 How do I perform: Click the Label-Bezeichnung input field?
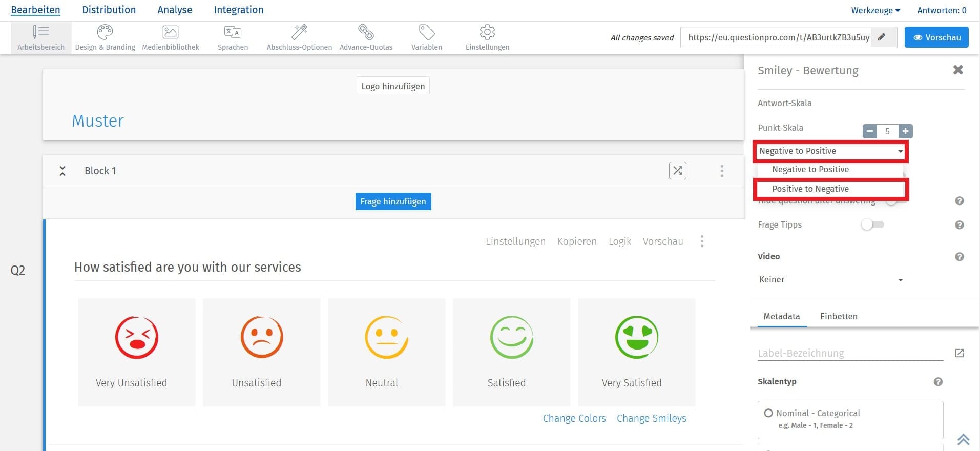[x=850, y=353]
